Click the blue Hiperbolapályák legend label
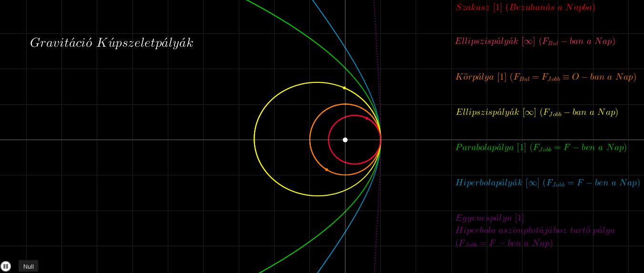Image resolution: width=644 pixels, height=273 pixels. pyautogui.click(x=547, y=183)
